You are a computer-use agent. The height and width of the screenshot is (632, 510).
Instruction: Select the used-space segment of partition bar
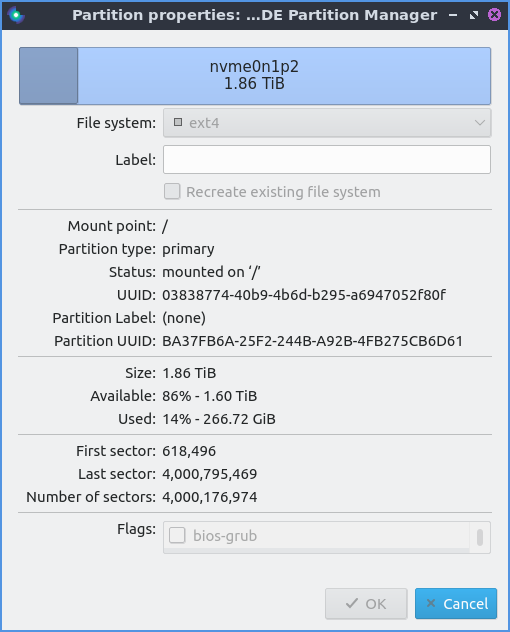pyautogui.click(x=49, y=76)
